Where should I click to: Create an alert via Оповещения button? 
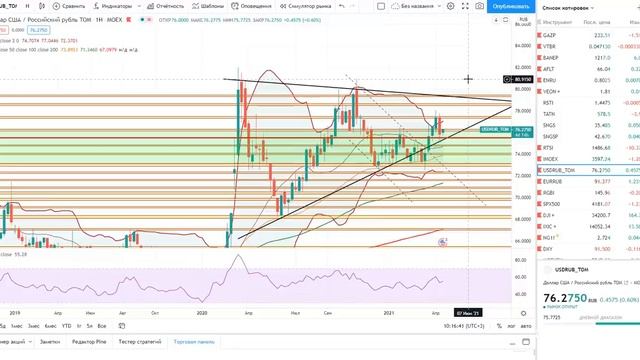click(x=251, y=6)
